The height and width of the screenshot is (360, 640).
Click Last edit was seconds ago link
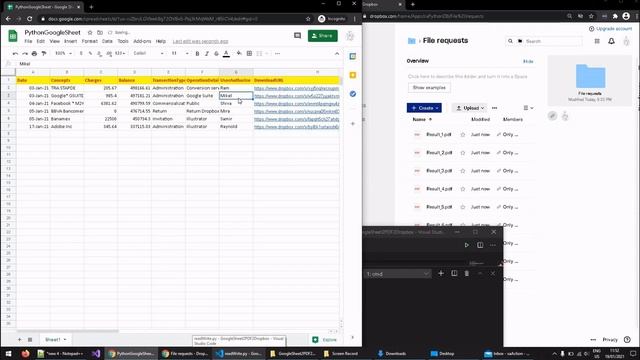tap(200, 42)
